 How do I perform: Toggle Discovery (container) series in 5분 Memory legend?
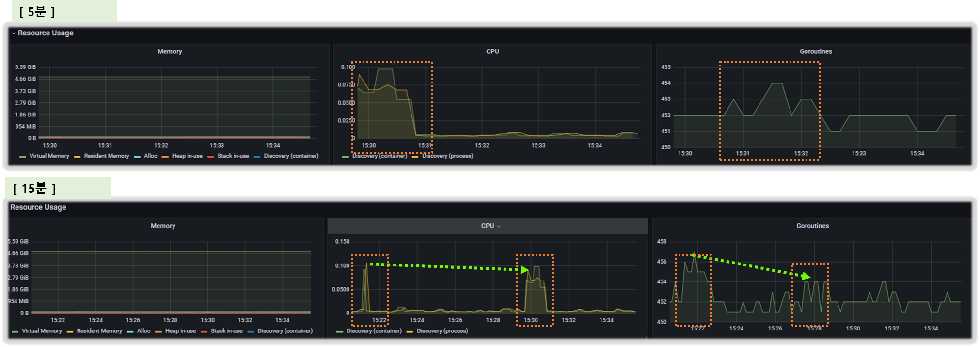click(291, 156)
